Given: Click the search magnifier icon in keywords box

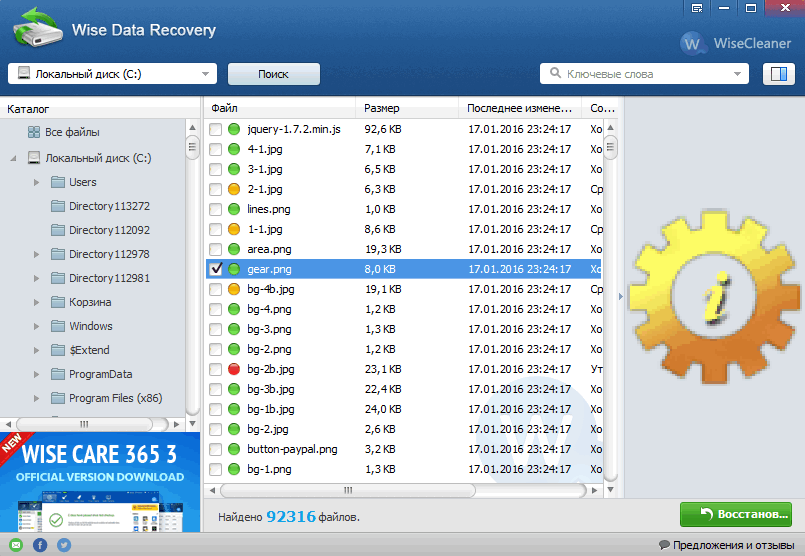Looking at the screenshot, I should [x=555, y=73].
